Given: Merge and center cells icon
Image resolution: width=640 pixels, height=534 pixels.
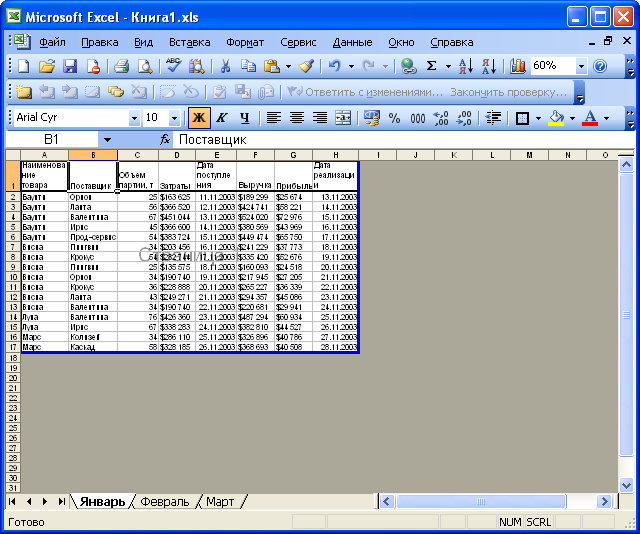Looking at the screenshot, I should pyautogui.click(x=343, y=118).
